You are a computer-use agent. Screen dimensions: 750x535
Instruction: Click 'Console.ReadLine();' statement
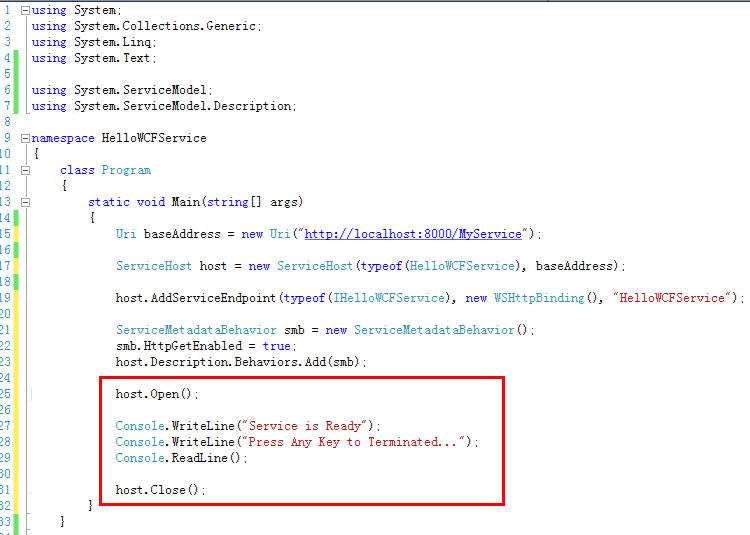click(181, 458)
